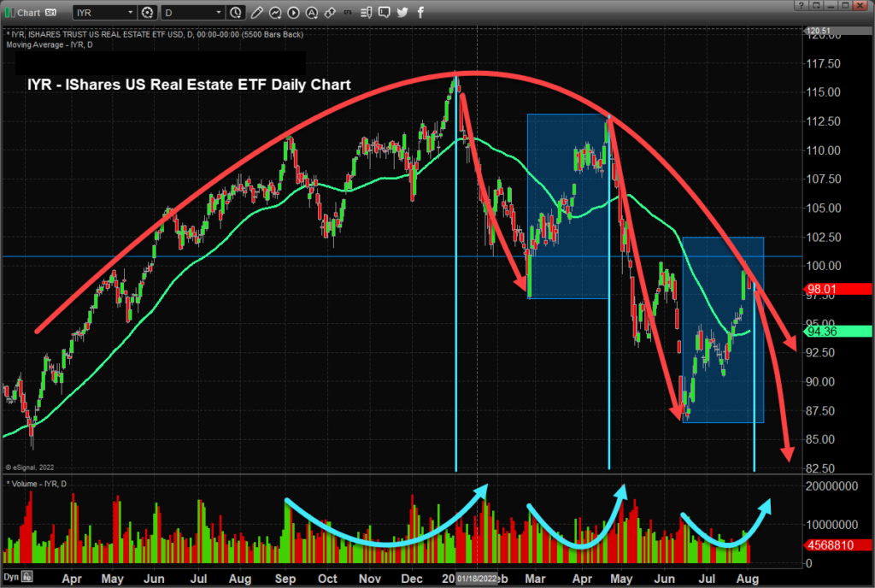Select the 'Moving Average - IYR, D' study label
The image size is (875, 588).
50,44
